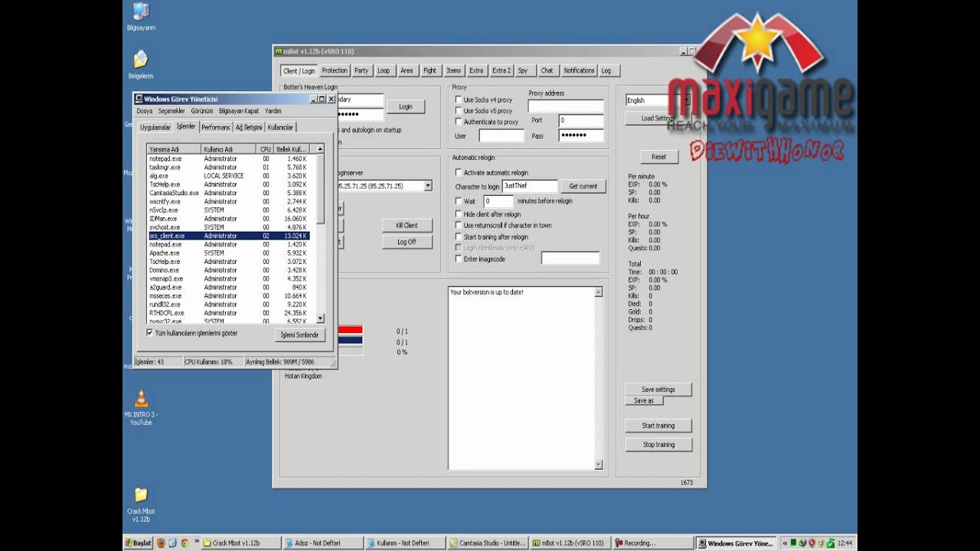
Task: Open the Items tab
Action: 454,70
